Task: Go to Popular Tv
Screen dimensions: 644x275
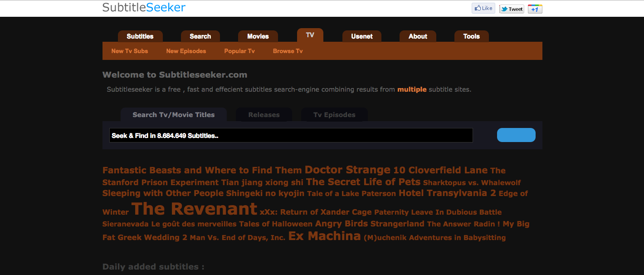Action: coord(239,51)
